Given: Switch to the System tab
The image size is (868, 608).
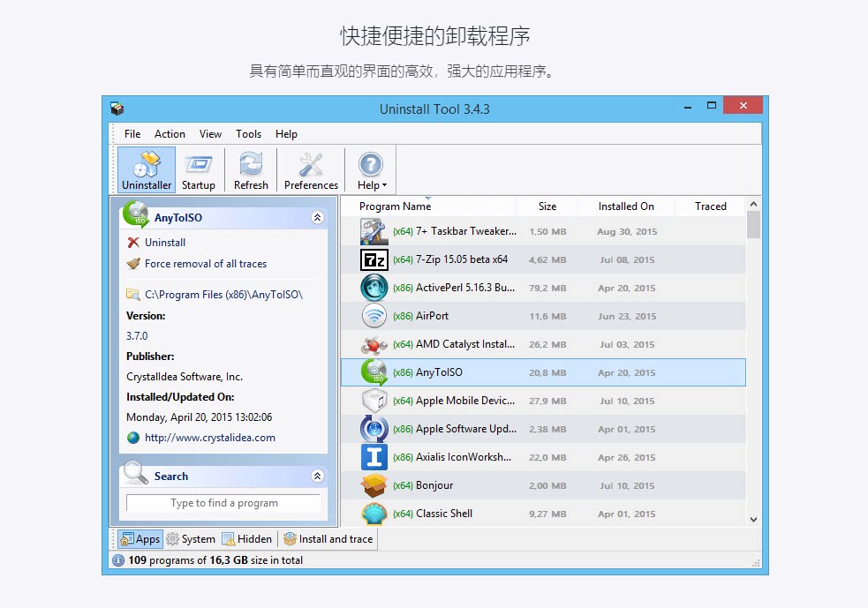Looking at the screenshot, I should pos(191,539).
